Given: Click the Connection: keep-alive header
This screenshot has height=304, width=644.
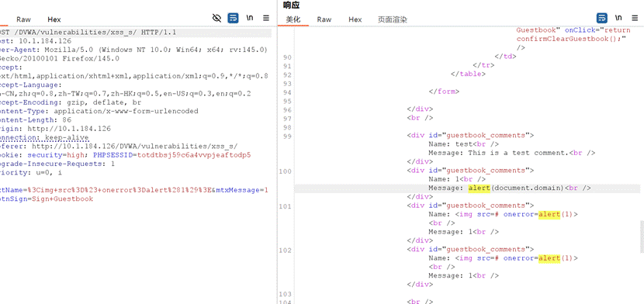Looking at the screenshot, I should click(44, 137).
